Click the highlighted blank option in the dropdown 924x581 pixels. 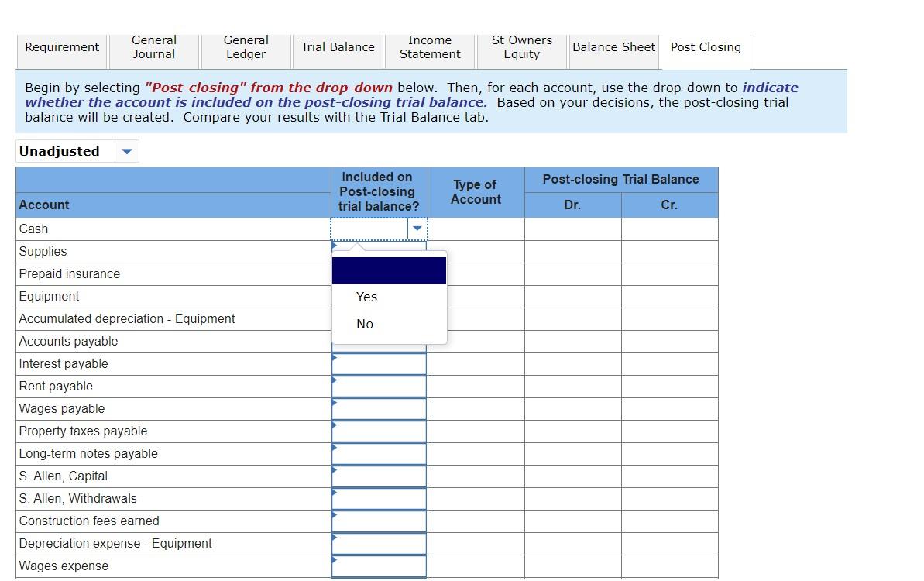(389, 270)
